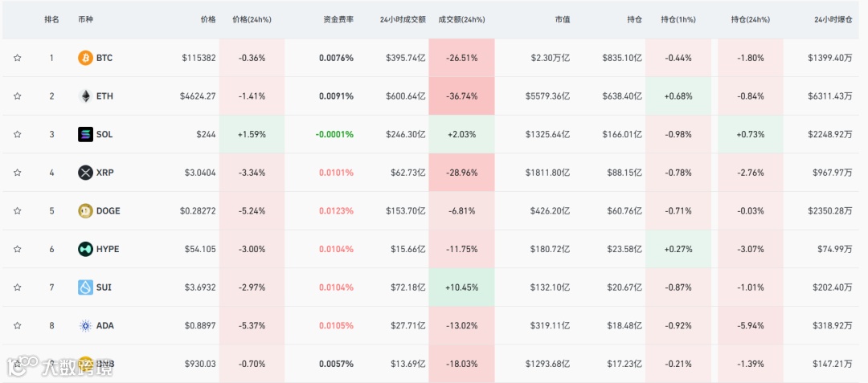Image resolution: width=868 pixels, height=383 pixels.
Task: Add SUI to favorites star
Action: (17, 287)
